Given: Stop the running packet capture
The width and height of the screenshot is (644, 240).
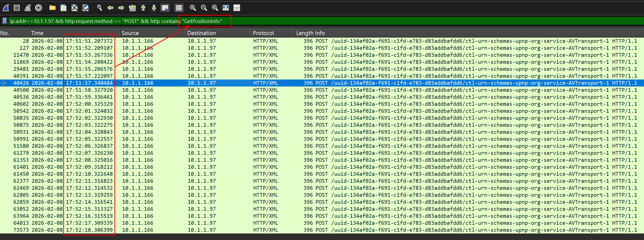Looking at the screenshot, I should pos(17,8).
